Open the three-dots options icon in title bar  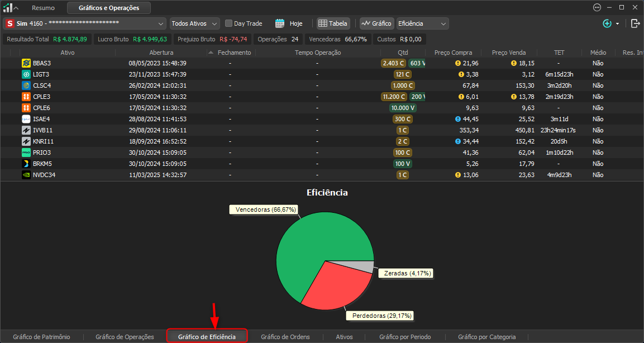coord(597,7)
